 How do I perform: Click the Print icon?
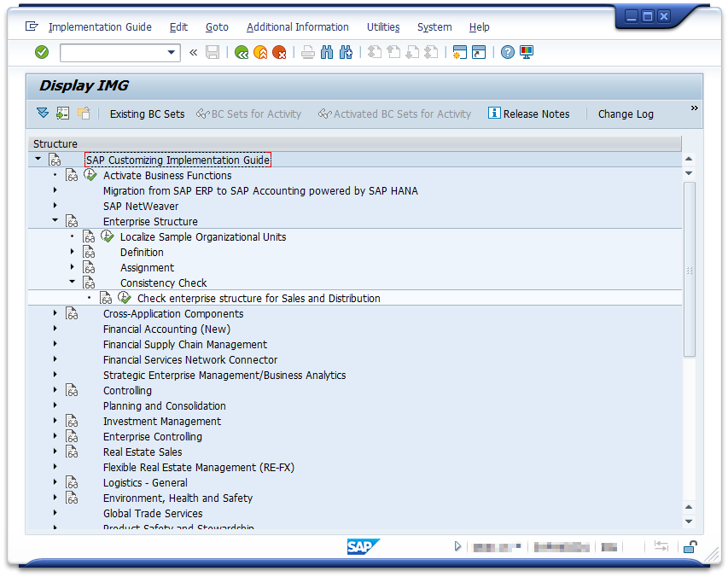(308, 52)
